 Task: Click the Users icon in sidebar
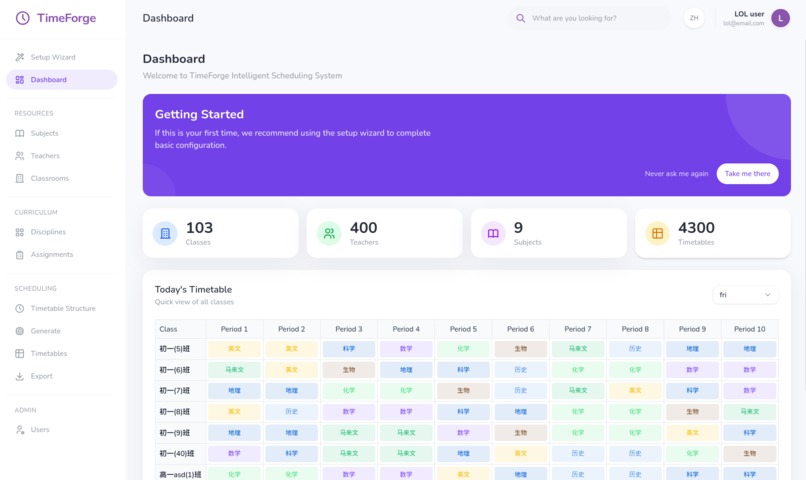pyautogui.click(x=20, y=430)
